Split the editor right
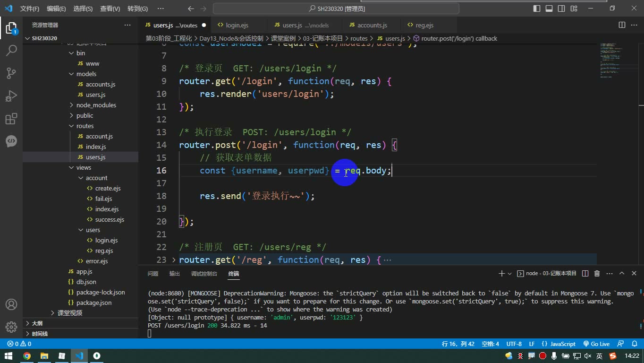 click(x=622, y=25)
